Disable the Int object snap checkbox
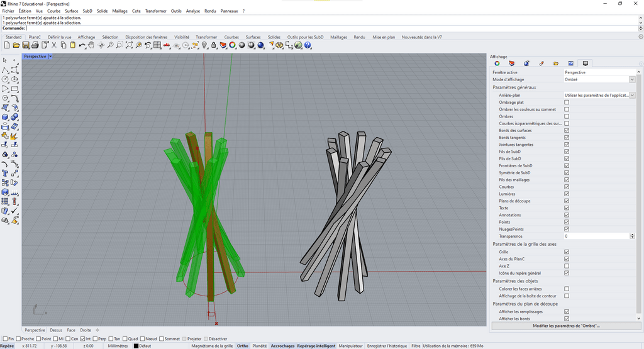This screenshot has height=349, width=644. point(82,339)
